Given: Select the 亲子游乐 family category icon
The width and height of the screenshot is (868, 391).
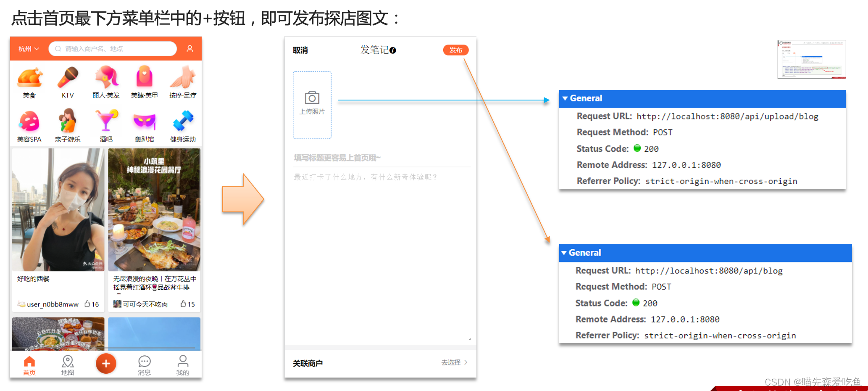Looking at the screenshot, I should [x=68, y=121].
